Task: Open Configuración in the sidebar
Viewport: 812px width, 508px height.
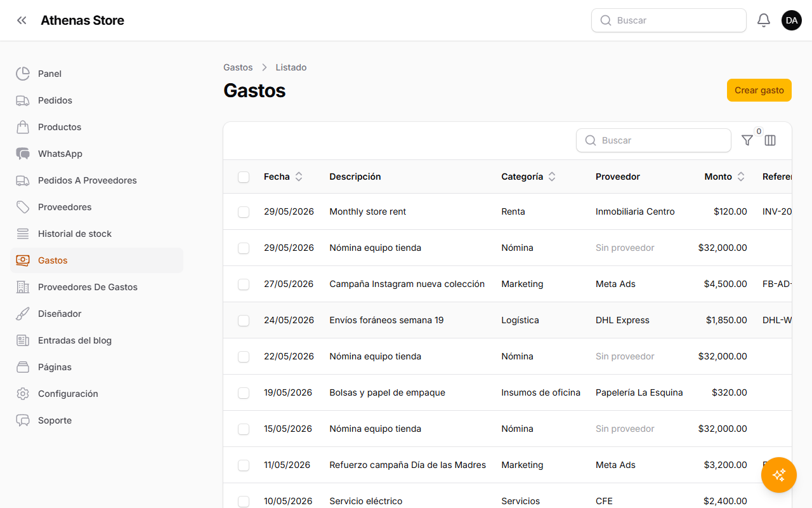Action: tap(96, 394)
